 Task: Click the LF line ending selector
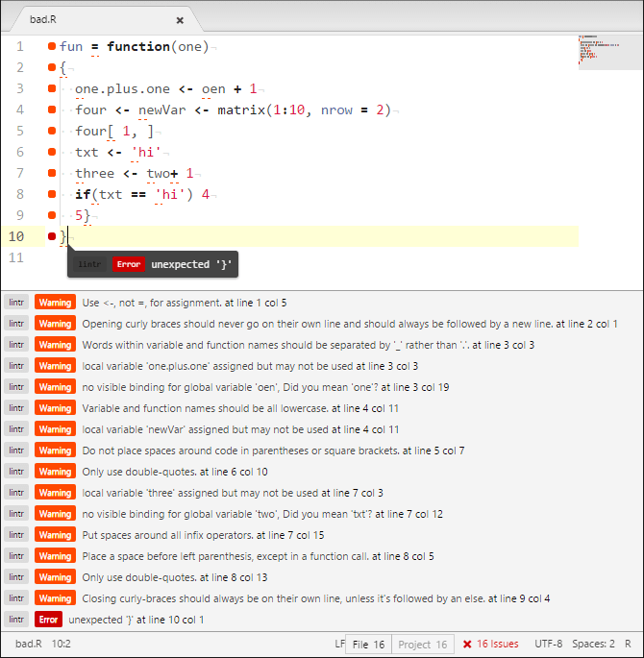339,644
